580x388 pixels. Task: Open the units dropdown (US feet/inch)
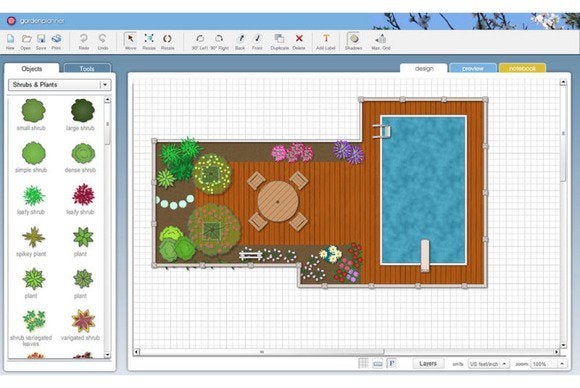(489, 364)
